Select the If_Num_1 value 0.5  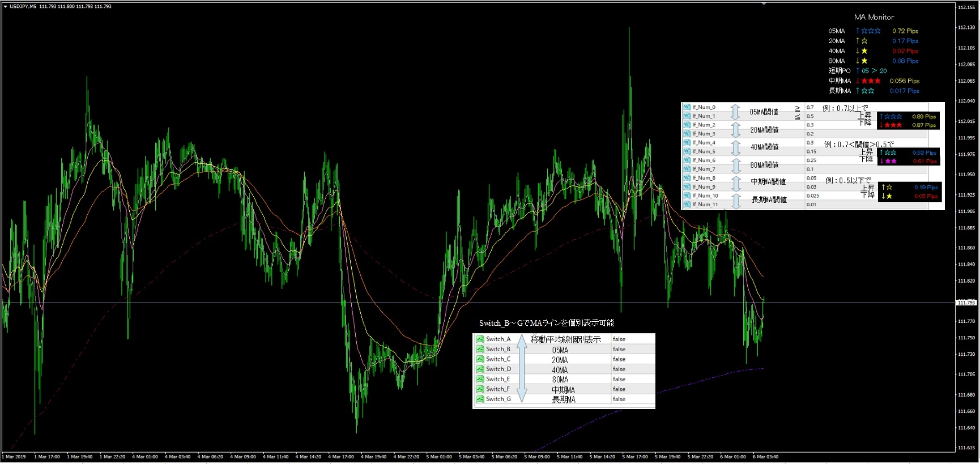810,116
